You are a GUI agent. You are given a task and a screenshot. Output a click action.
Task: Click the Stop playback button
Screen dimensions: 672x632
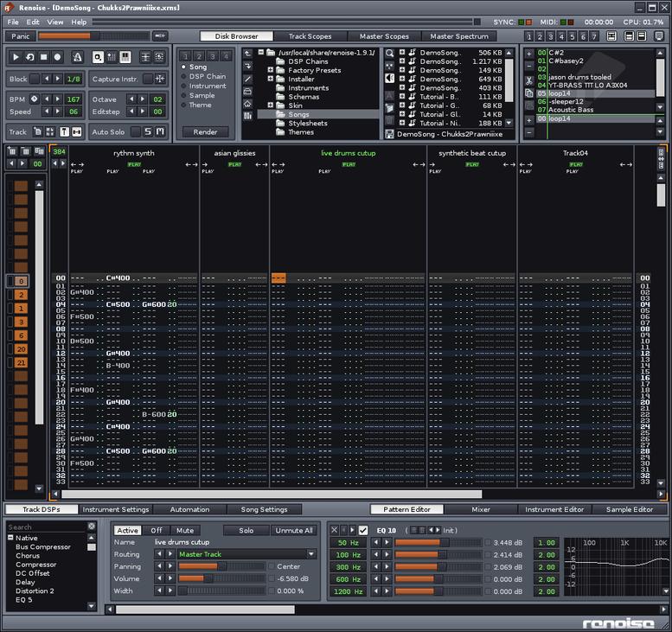click(44, 57)
